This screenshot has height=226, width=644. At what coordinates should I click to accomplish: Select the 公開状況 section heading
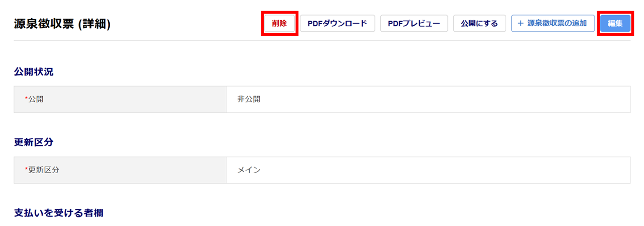point(34,71)
